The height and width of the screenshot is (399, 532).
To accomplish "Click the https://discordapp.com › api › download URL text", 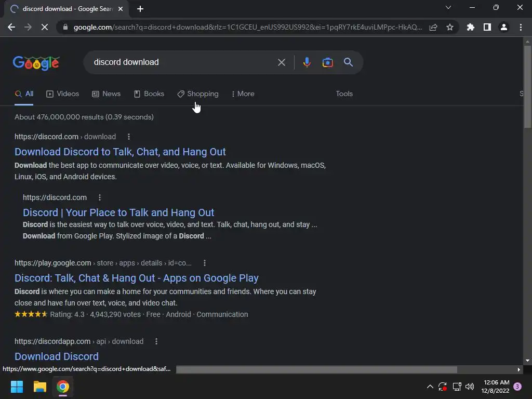I will (79, 341).
